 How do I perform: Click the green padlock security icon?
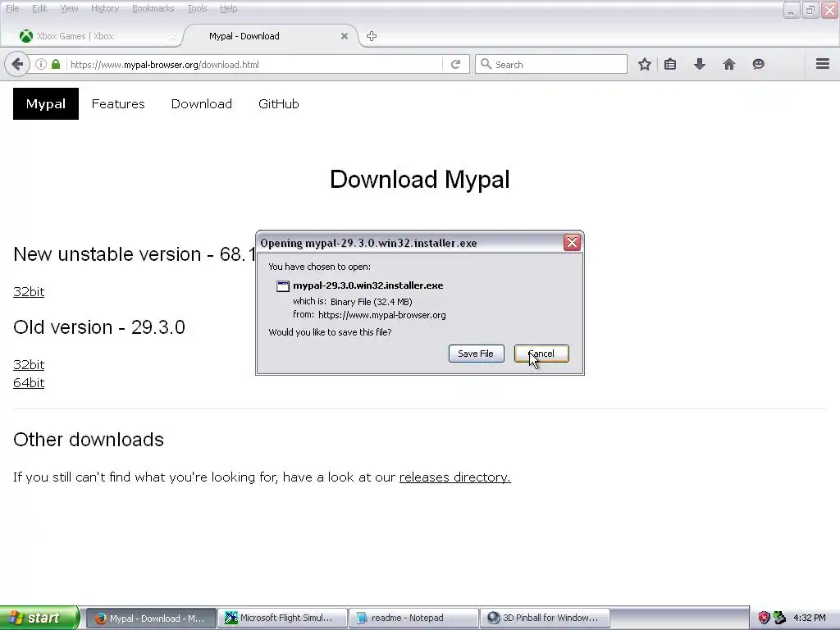(56, 64)
